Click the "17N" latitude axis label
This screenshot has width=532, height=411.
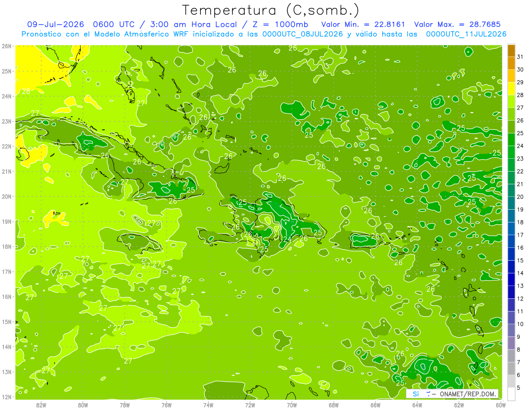coord(7,271)
